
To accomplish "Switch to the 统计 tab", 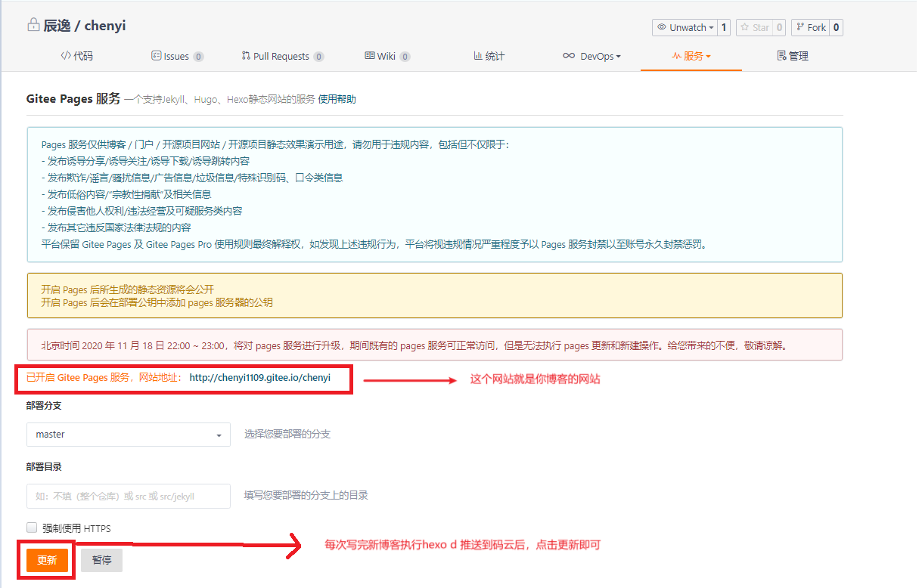I will point(489,56).
